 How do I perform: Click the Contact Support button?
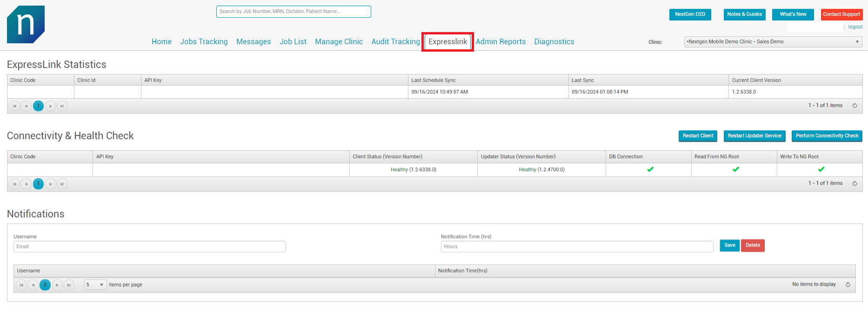[841, 14]
